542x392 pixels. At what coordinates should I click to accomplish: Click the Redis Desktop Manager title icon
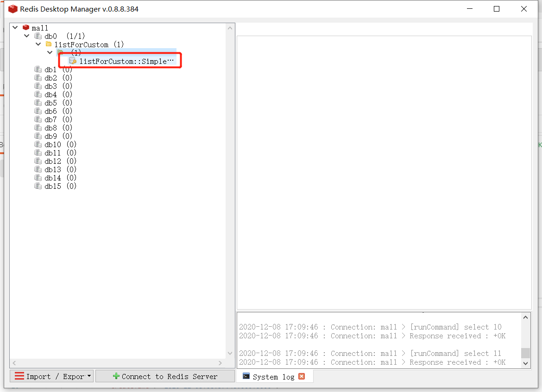pyautogui.click(x=13, y=9)
